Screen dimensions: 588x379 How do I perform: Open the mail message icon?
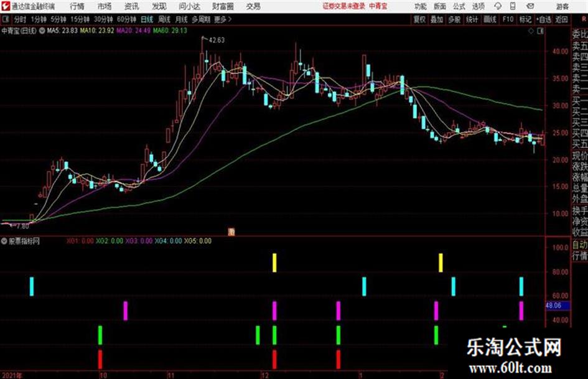(530, 6)
